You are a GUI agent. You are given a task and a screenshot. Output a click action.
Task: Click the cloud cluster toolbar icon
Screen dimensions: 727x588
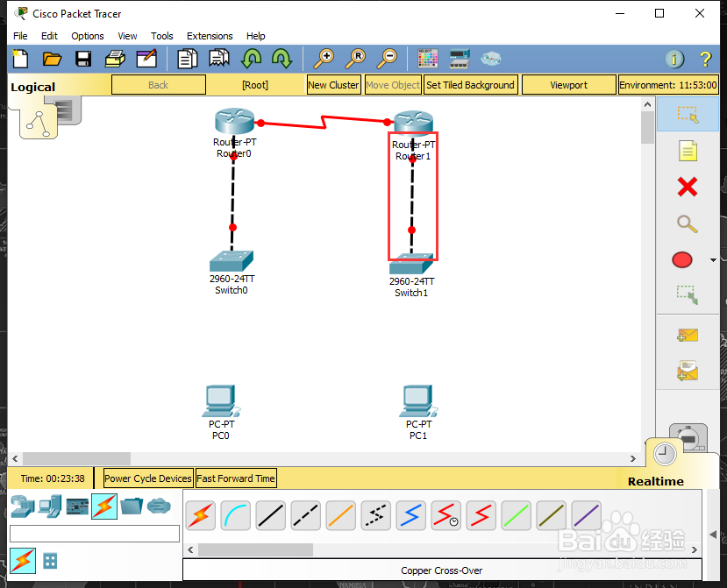click(x=490, y=59)
